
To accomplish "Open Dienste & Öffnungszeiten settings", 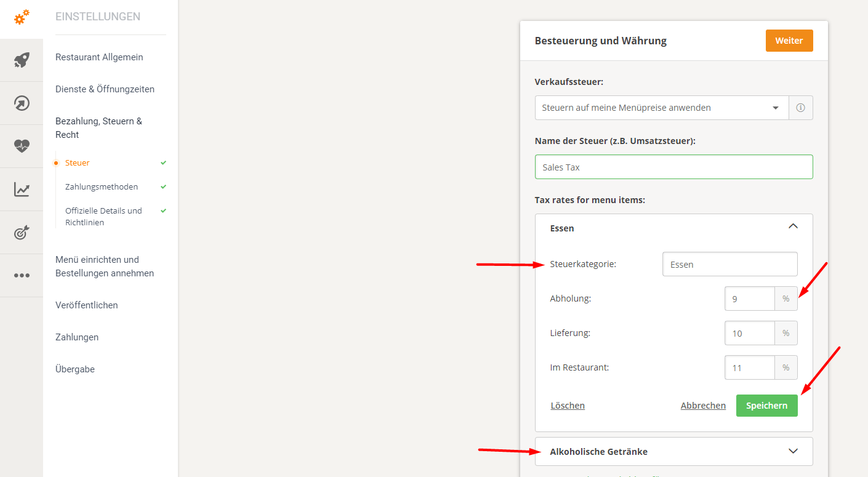I will tap(104, 89).
